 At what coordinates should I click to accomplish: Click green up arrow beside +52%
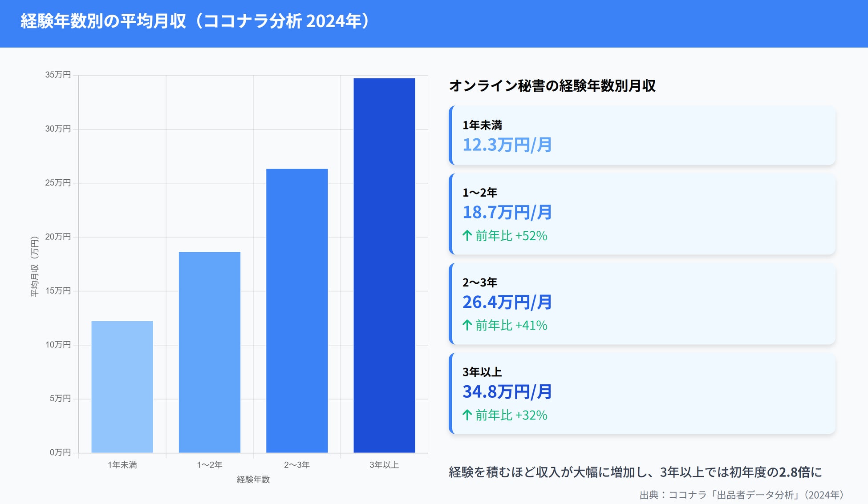[x=467, y=235]
